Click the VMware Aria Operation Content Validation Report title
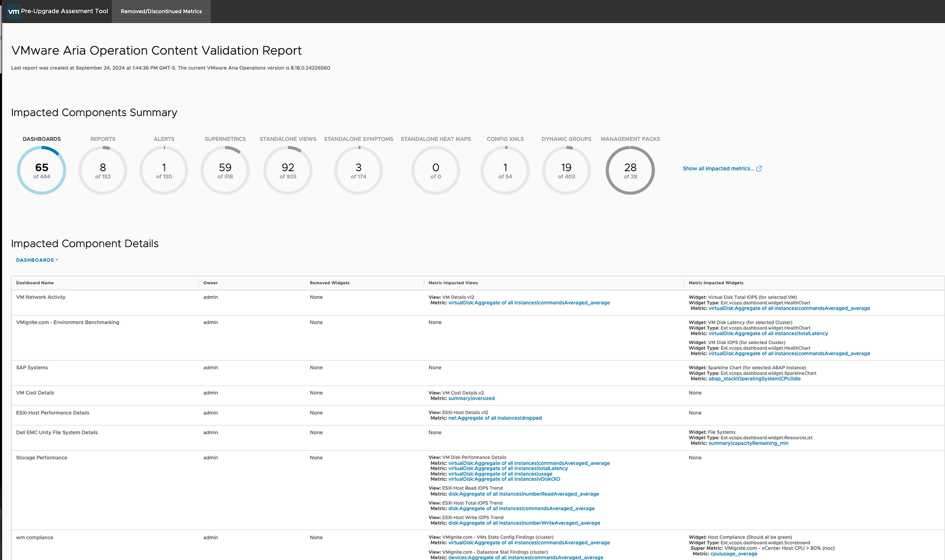This screenshot has height=560, width=945. (x=157, y=51)
